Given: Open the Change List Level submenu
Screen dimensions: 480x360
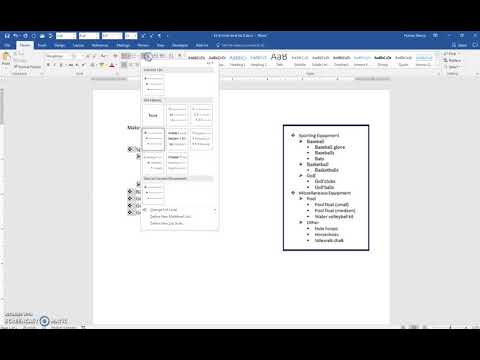Looking at the screenshot, I should [179, 210].
